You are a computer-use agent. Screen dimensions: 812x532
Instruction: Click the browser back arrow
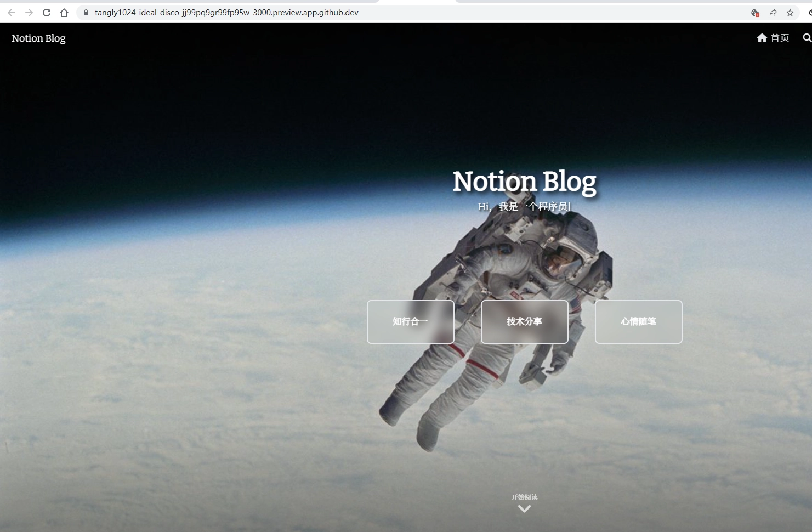pyautogui.click(x=12, y=13)
